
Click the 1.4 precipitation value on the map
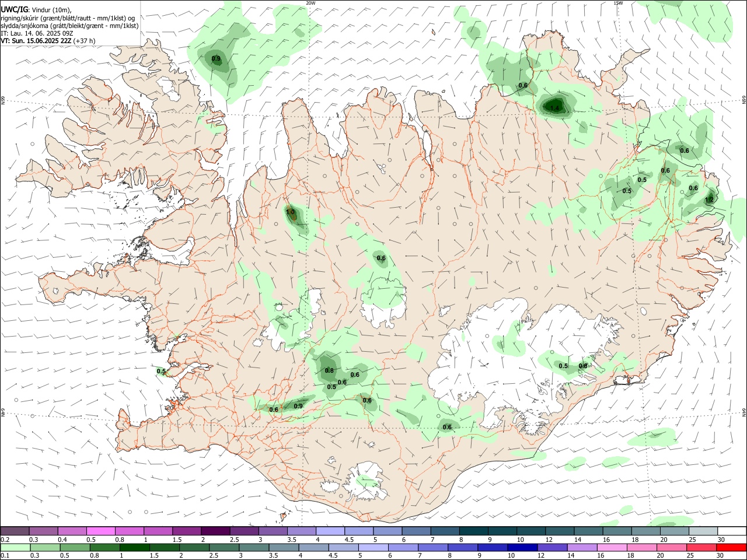[554, 108]
